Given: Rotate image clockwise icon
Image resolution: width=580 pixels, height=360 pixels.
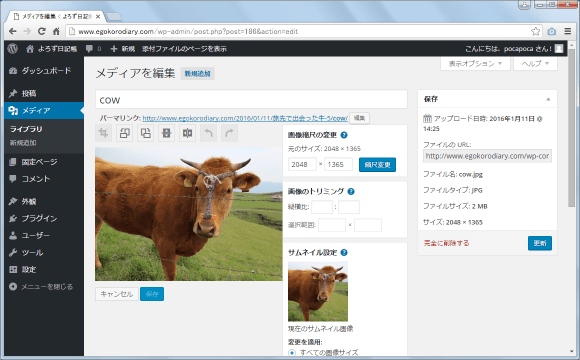Looking at the screenshot, I should [146, 133].
